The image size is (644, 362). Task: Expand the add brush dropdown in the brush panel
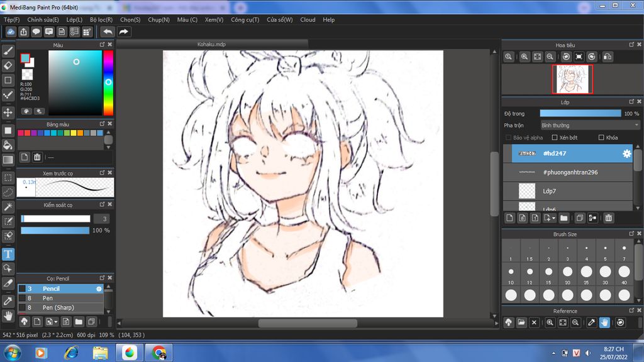pos(57,322)
